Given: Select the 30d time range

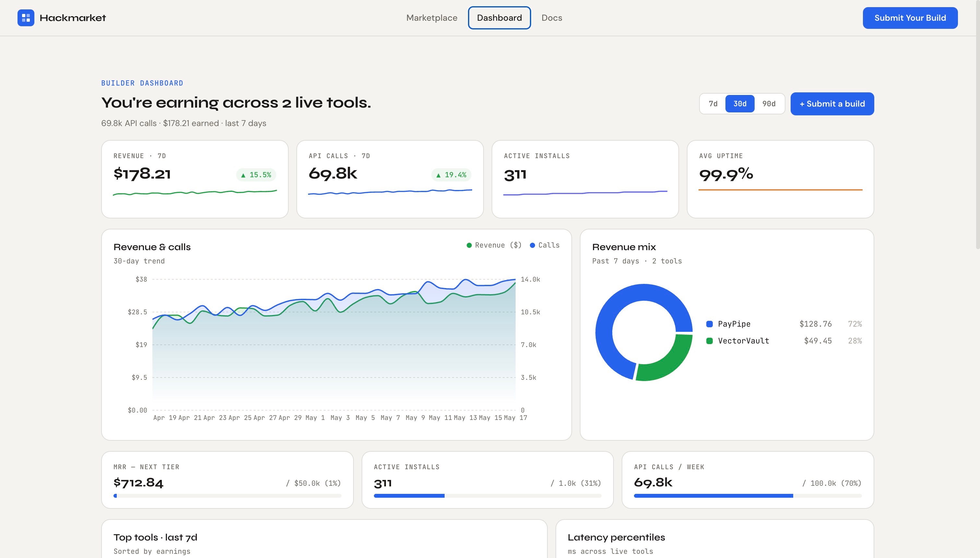Looking at the screenshot, I should point(740,104).
